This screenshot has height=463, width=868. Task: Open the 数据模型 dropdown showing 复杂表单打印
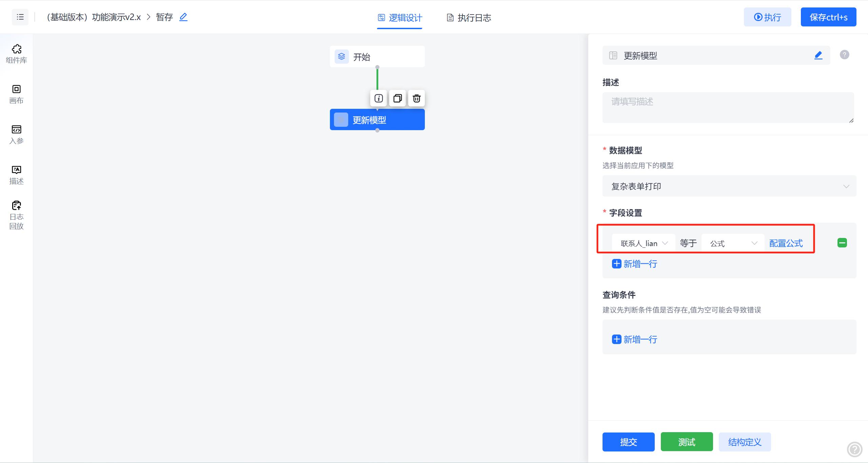[x=729, y=186]
